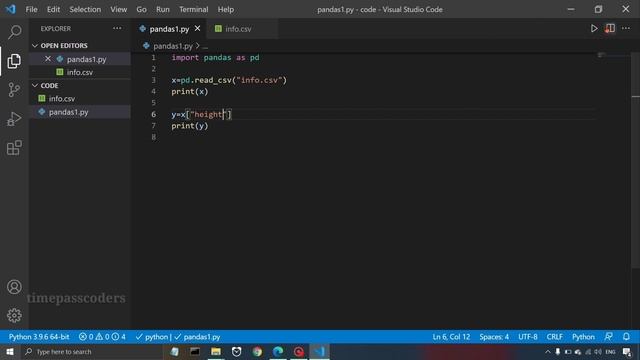The image size is (640, 360).
Task: Open the Run and Debug view
Action: (x=14, y=119)
